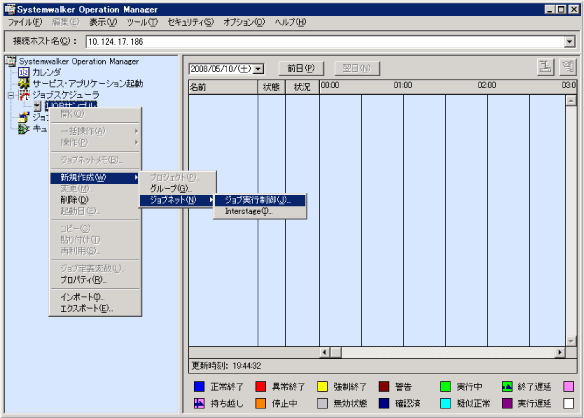This screenshot has width=584, height=418.
Task: Select プロパティ(R) in context menu
Action: 95,280
